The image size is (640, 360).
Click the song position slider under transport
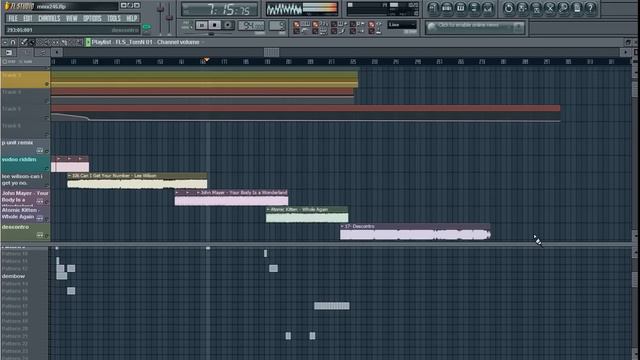210,34
